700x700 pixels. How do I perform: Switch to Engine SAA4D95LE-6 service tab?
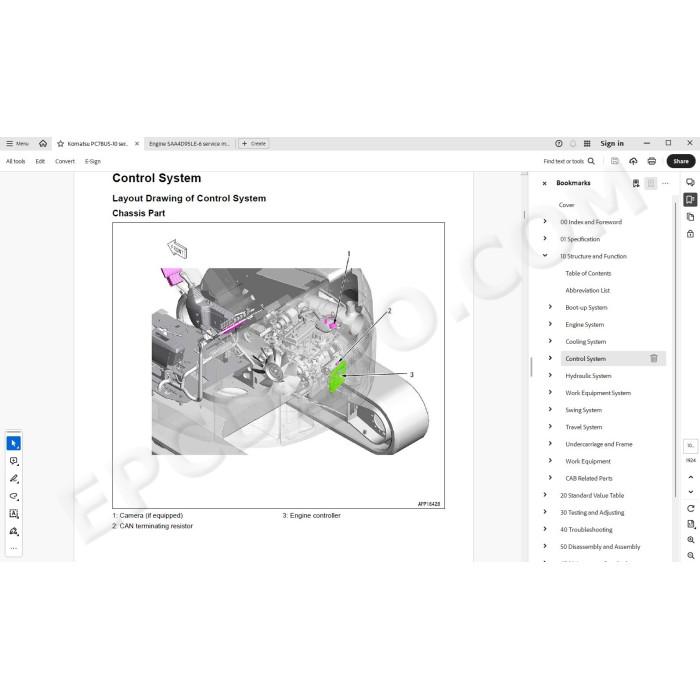coord(189,144)
